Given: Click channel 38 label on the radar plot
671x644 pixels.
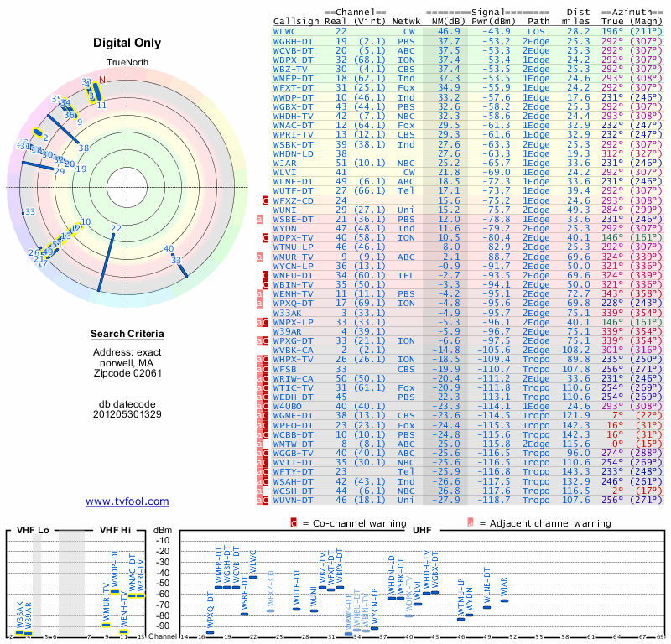Looking at the screenshot, I should (83, 148).
